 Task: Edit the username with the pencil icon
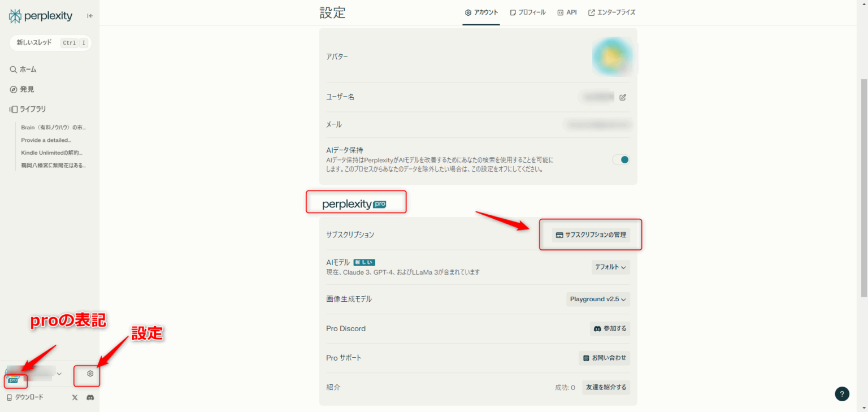(x=623, y=97)
